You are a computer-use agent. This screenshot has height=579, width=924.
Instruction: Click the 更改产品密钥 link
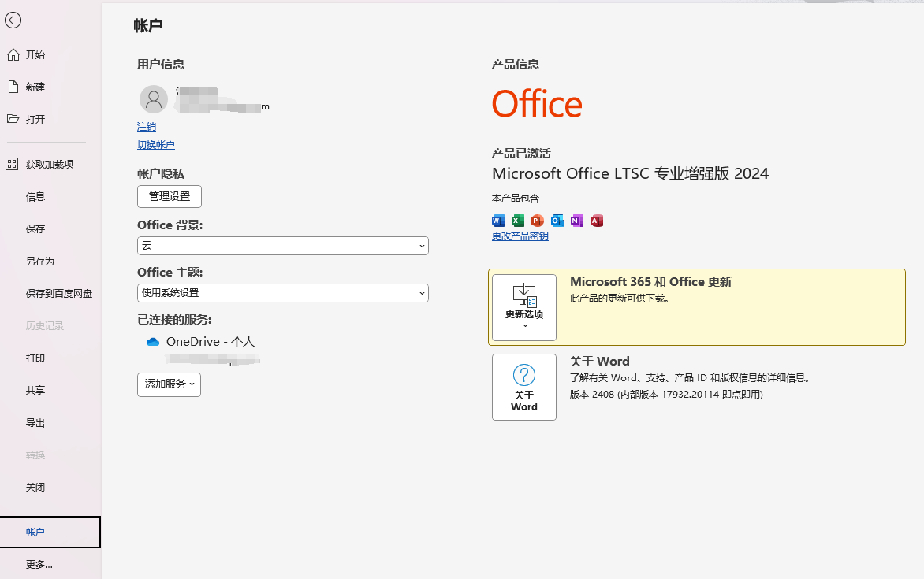tap(520, 236)
